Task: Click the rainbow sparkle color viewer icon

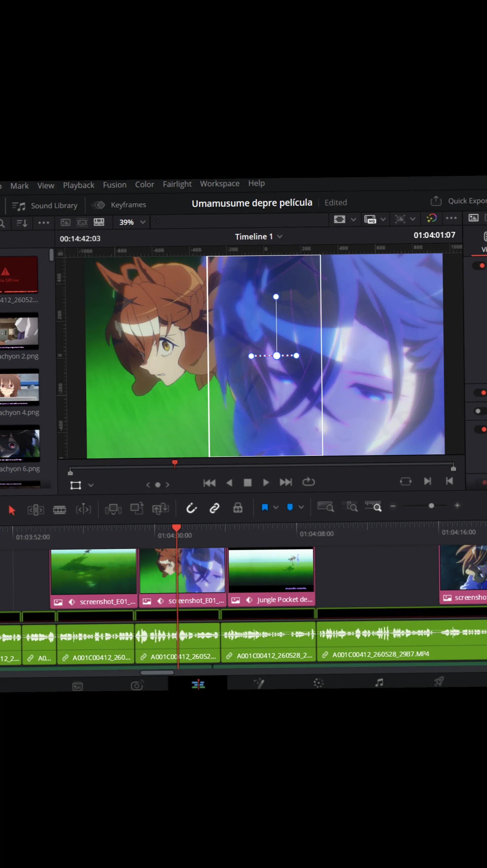Action: coord(432,218)
